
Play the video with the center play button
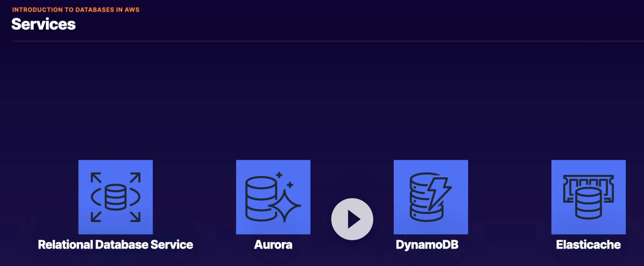[x=352, y=219]
